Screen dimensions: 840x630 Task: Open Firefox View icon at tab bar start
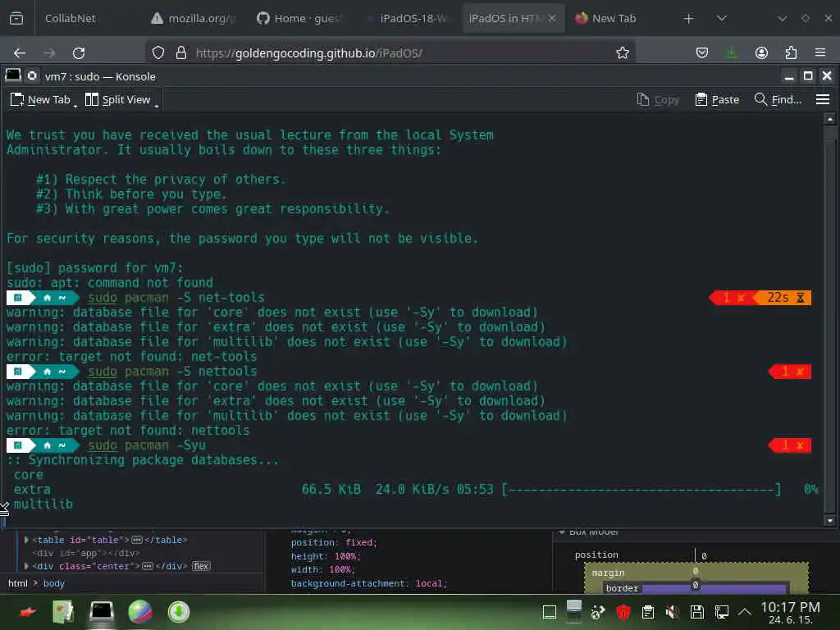coord(16,18)
